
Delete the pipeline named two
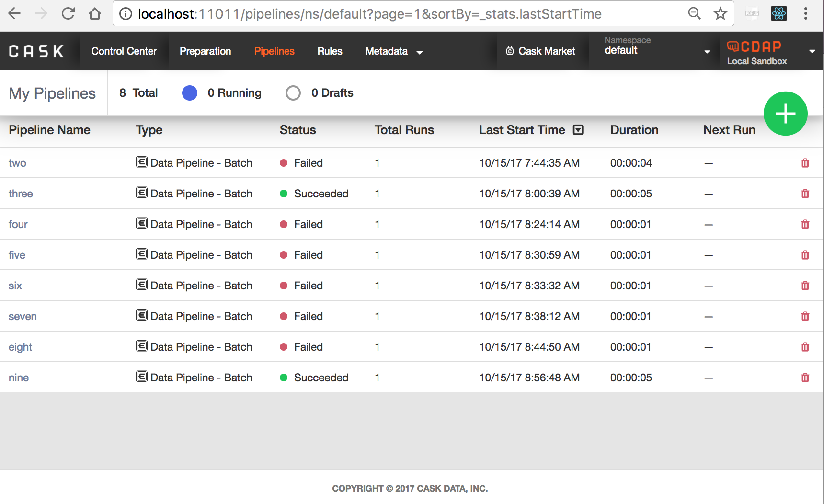tap(805, 163)
